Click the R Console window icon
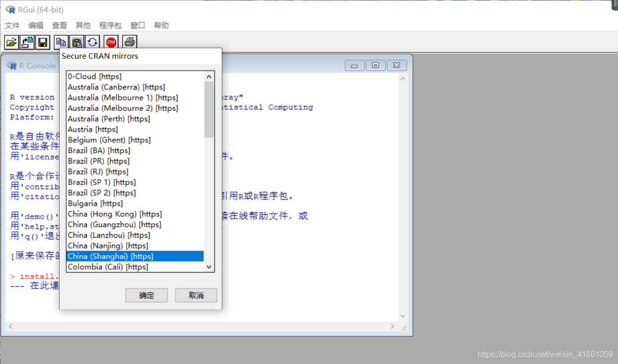The width and height of the screenshot is (618, 364). 12,65
